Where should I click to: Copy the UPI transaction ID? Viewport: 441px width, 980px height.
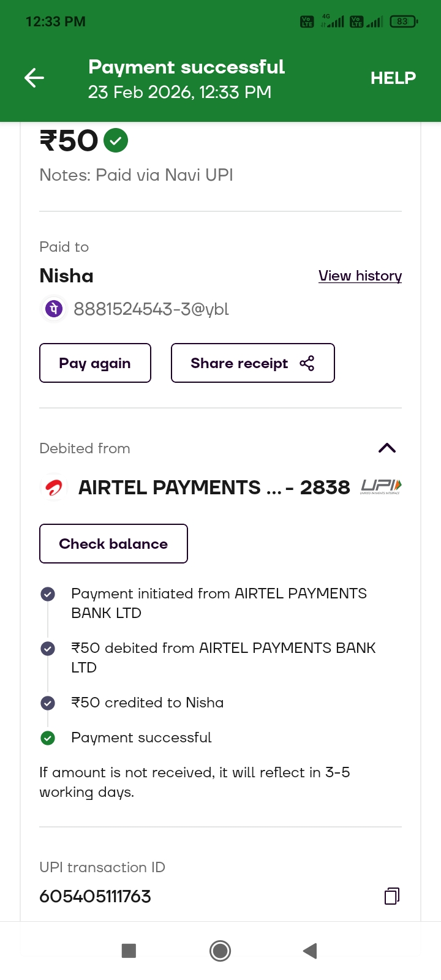coord(391,896)
